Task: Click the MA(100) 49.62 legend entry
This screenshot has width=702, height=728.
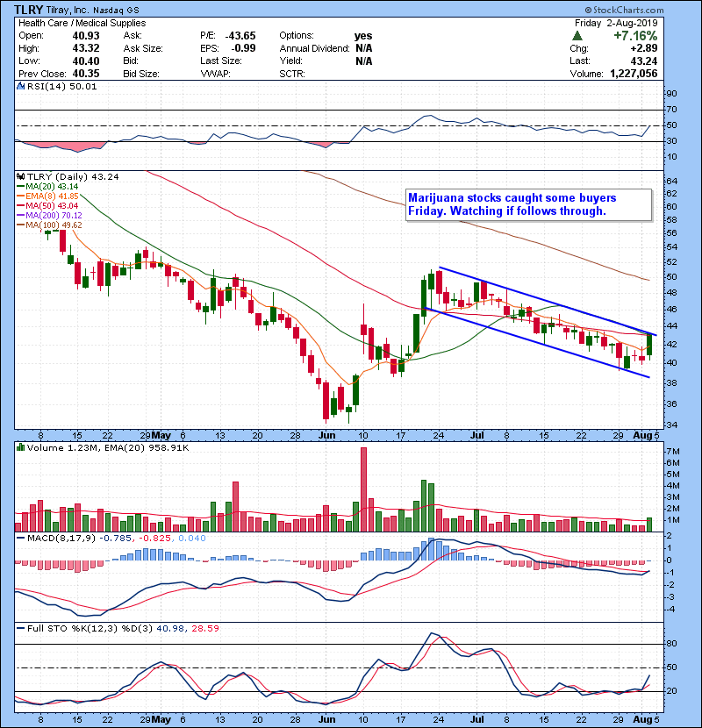Action: click(x=50, y=225)
